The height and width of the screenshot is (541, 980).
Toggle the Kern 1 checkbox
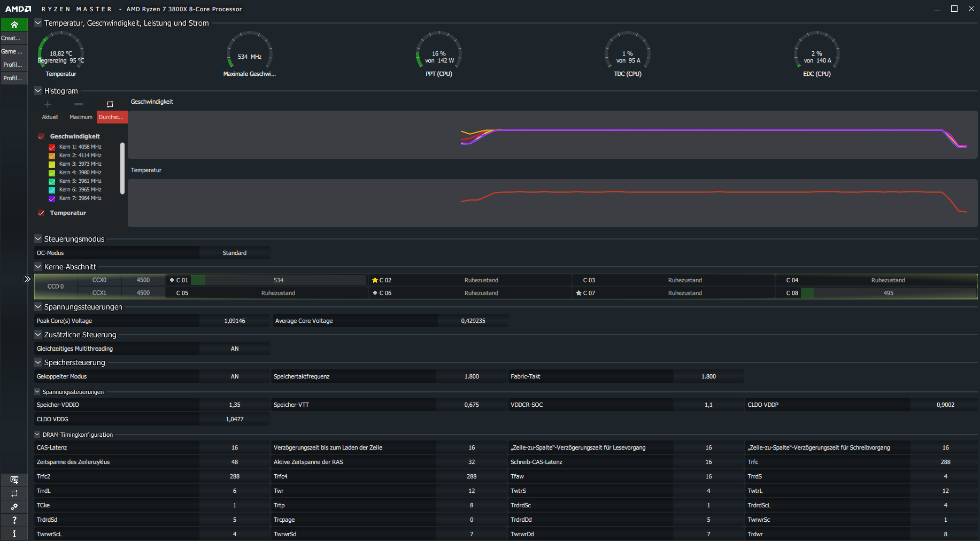pyautogui.click(x=52, y=147)
